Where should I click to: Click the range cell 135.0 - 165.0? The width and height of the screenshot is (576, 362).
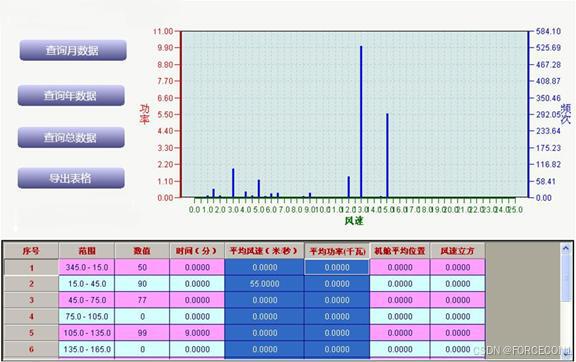pos(87,349)
